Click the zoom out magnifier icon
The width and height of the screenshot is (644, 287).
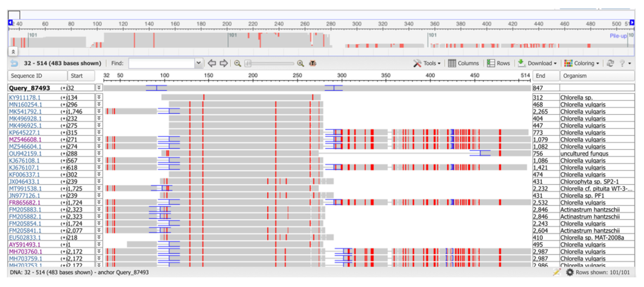(237, 63)
